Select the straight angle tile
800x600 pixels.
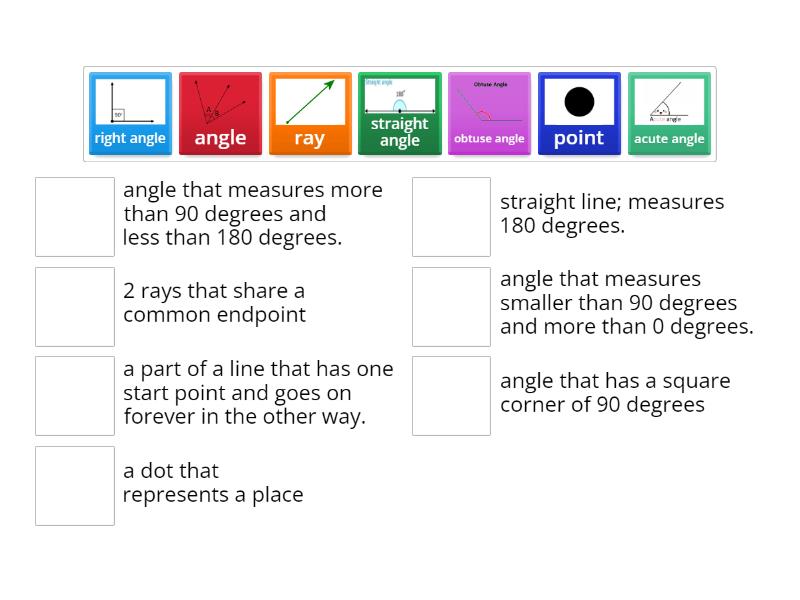click(x=399, y=113)
